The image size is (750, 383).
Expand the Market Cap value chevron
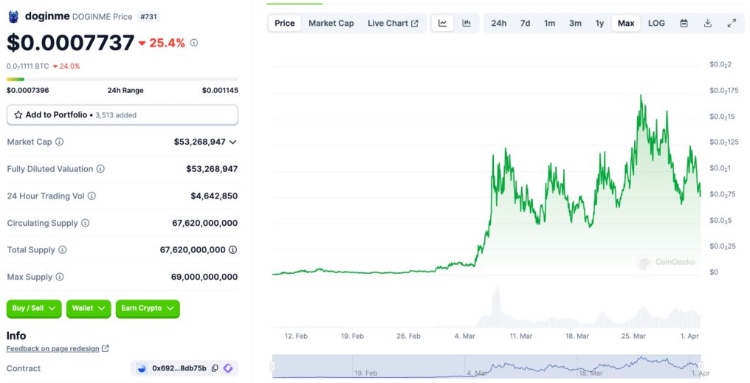[233, 142]
